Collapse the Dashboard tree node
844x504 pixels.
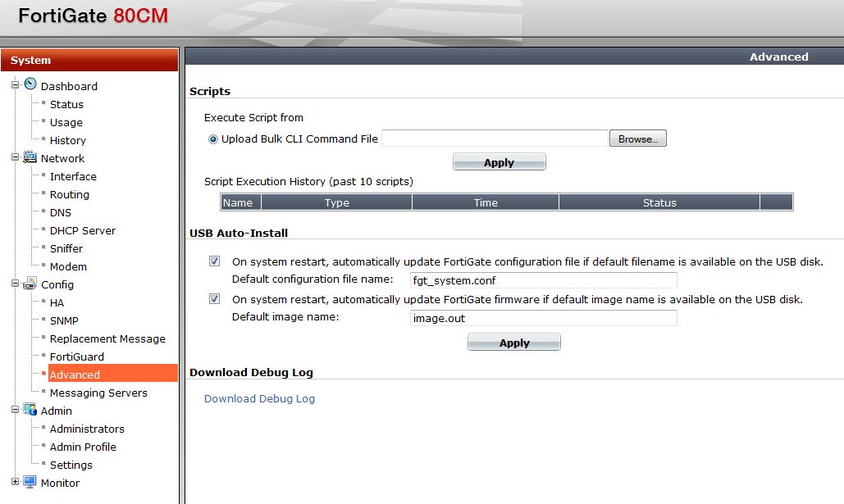tap(15, 85)
